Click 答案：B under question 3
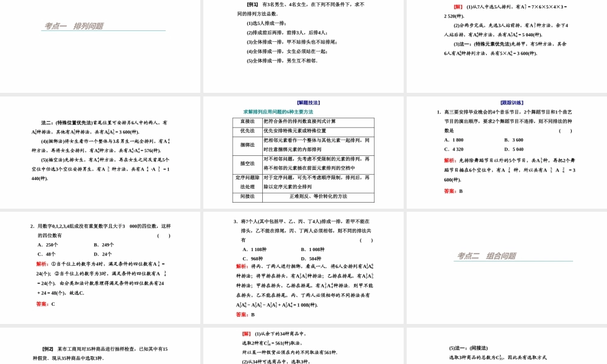This screenshot has height=364, width=607. 245,315
